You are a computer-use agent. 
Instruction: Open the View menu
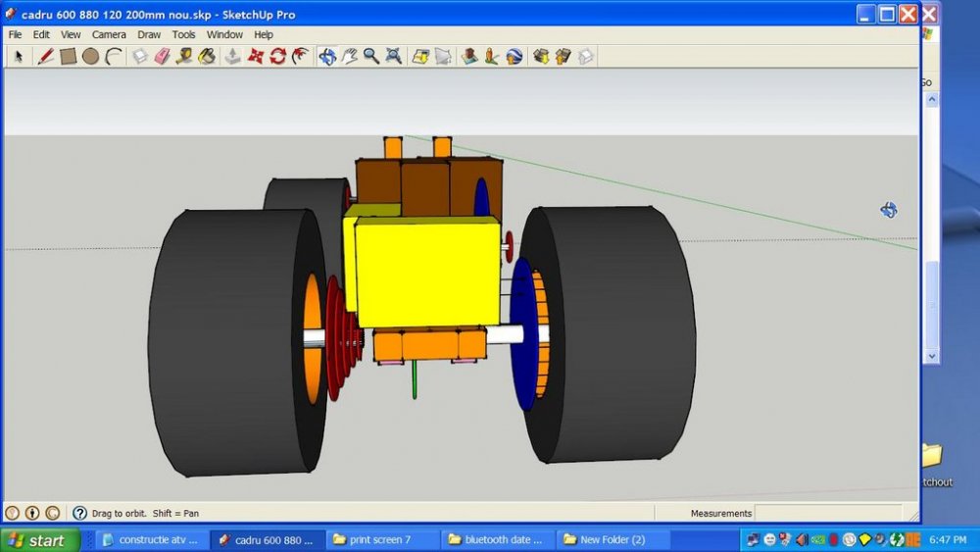71,34
